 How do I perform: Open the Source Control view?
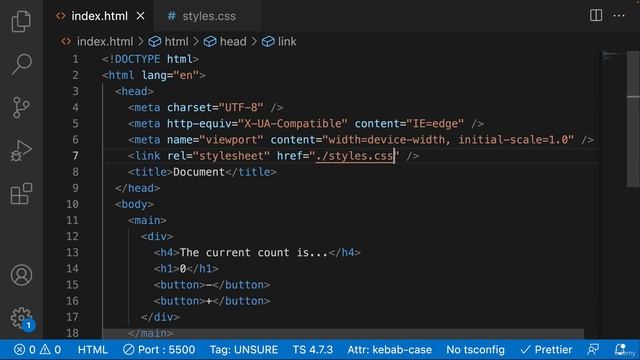click(x=21, y=107)
